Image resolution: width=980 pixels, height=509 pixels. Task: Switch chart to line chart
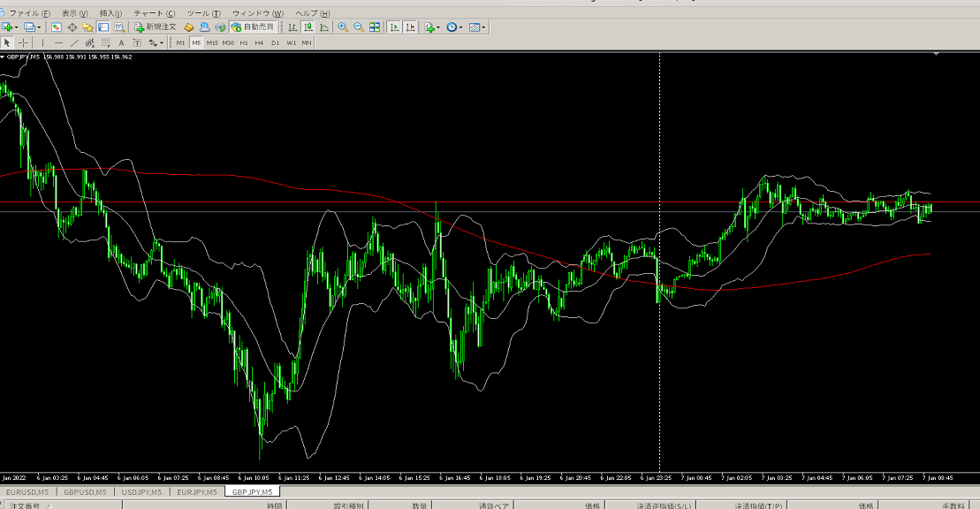point(324,27)
